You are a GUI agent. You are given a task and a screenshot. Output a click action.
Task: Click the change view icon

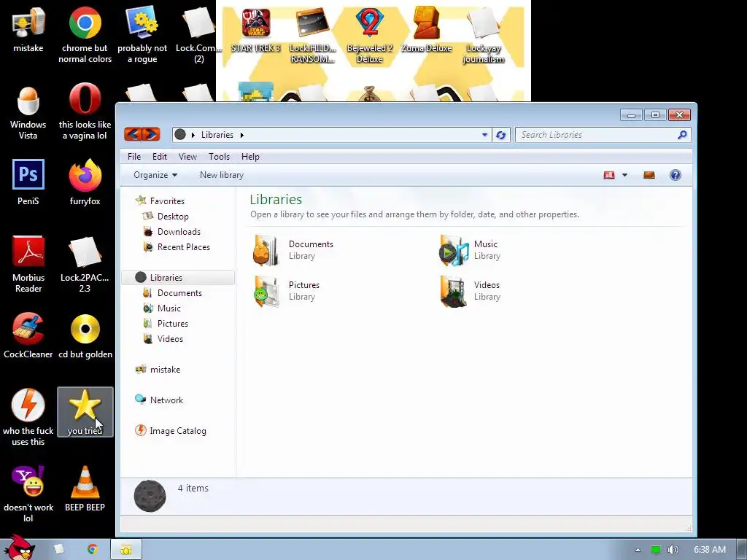point(609,175)
